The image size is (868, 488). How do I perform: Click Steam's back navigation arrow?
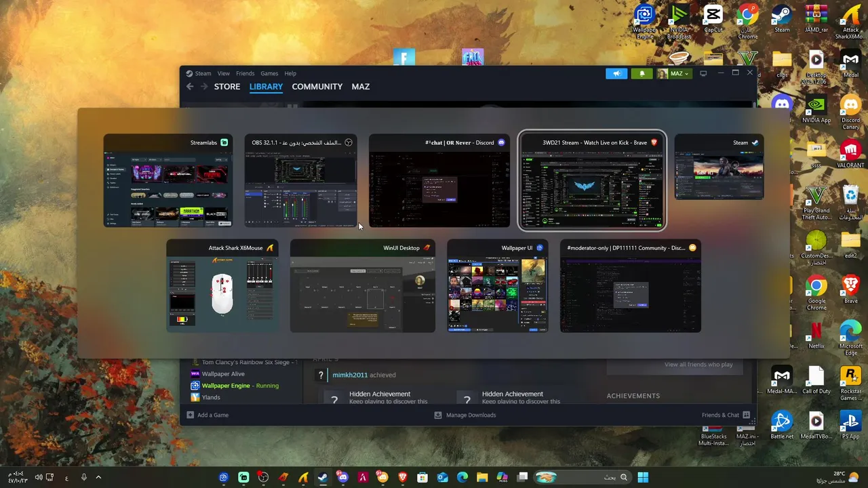pos(190,87)
